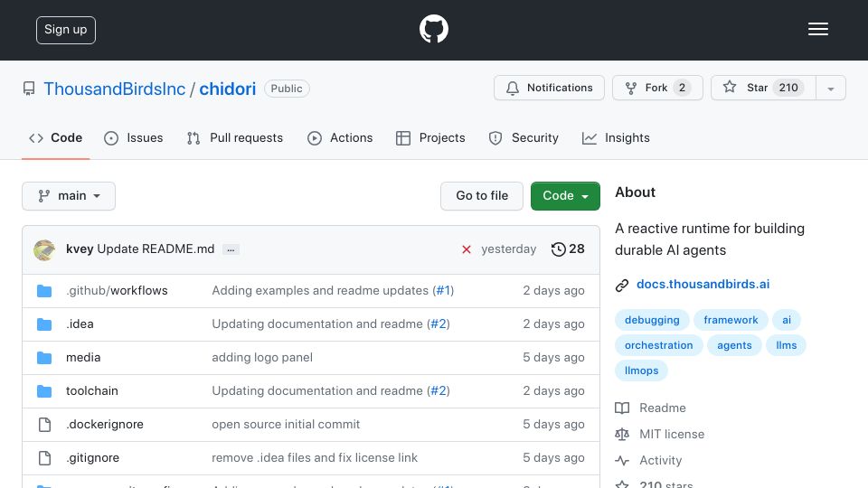Image resolution: width=868 pixels, height=488 pixels.
Task: Open the .dockerignore file
Action: [105, 425]
